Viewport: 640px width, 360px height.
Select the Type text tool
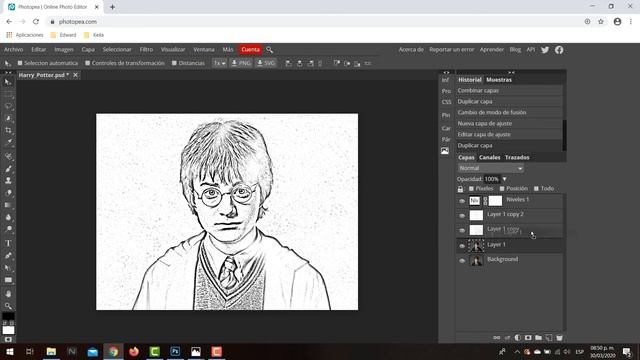pyautogui.click(x=8, y=243)
